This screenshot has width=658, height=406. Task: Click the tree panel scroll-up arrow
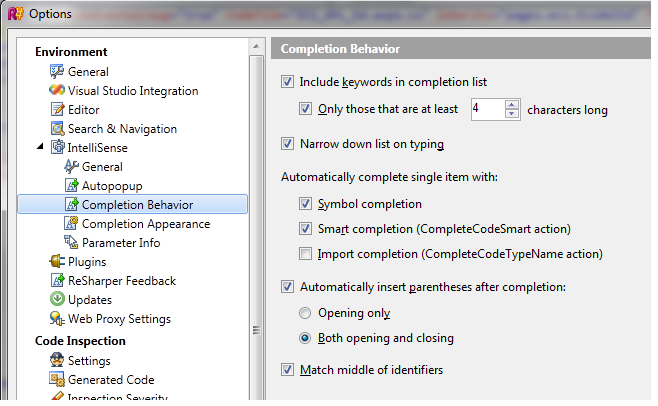pos(256,46)
